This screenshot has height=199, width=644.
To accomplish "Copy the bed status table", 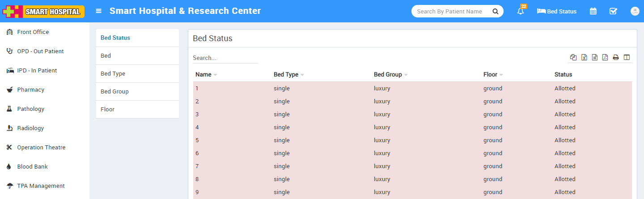I will click(x=573, y=57).
